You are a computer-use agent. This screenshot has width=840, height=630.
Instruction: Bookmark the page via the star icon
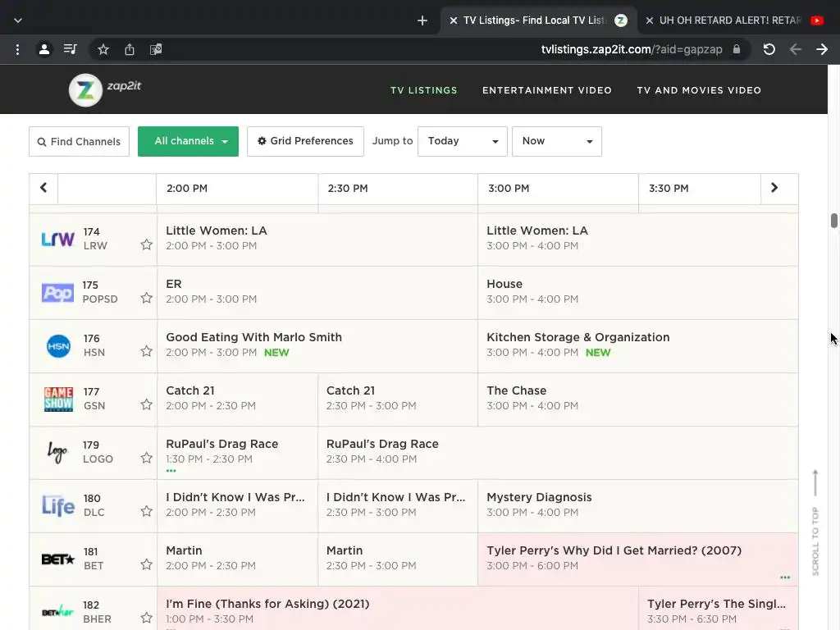tap(103, 49)
